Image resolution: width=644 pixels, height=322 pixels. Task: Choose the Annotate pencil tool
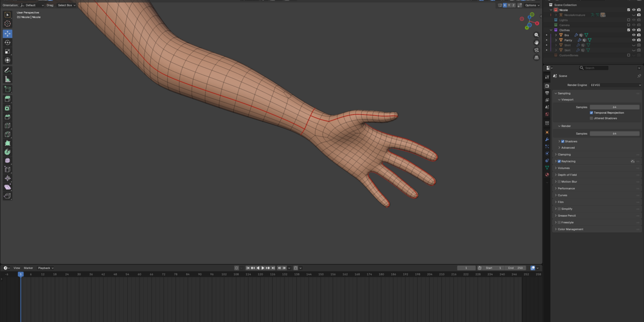click(x=8, y=70)
